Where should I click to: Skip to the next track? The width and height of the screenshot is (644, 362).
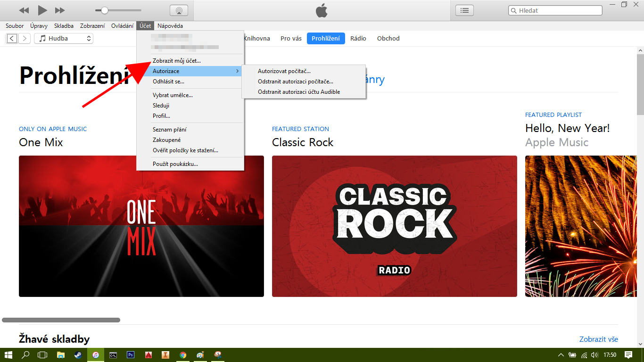[60, 10]
